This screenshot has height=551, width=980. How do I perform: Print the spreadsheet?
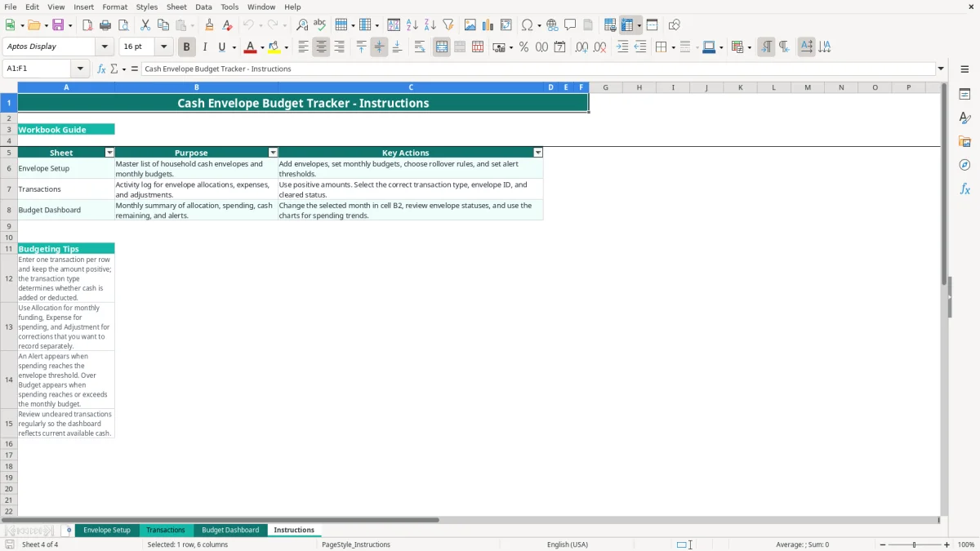(105, 25)
